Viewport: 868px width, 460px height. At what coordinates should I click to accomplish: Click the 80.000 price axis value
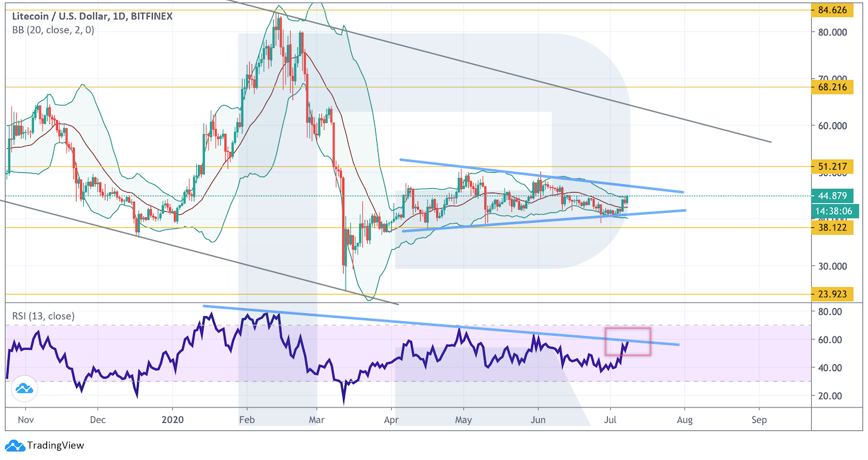click(x=833, y=32)
